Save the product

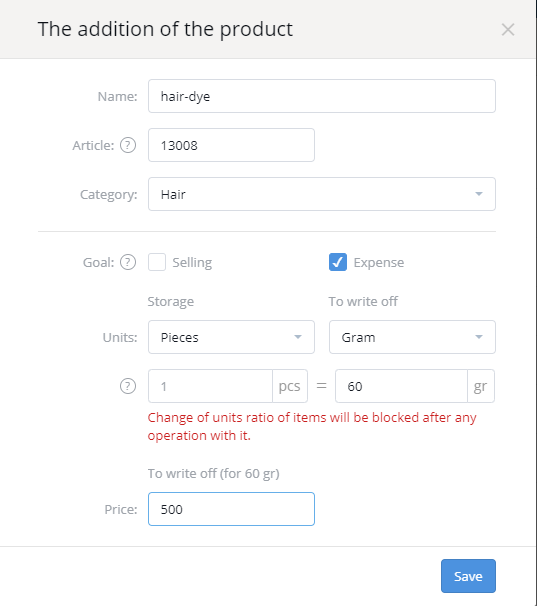468,576
